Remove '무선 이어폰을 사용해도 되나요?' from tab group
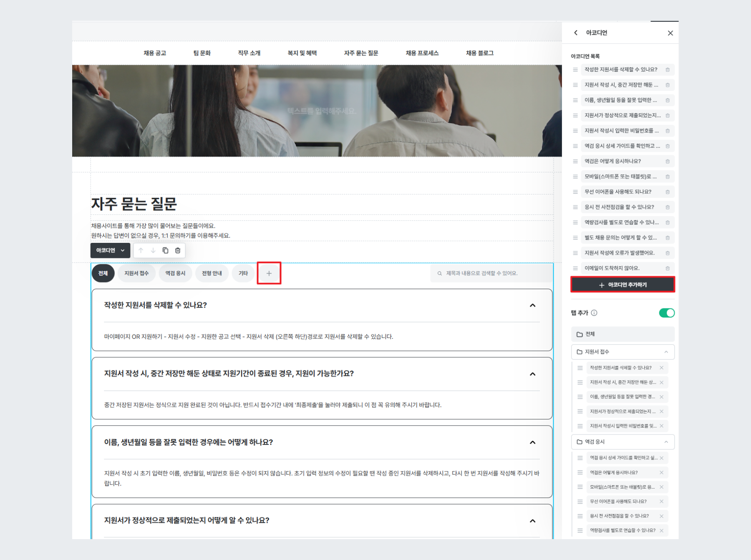Screen dimensions: 751x560 tap(662, 502)
